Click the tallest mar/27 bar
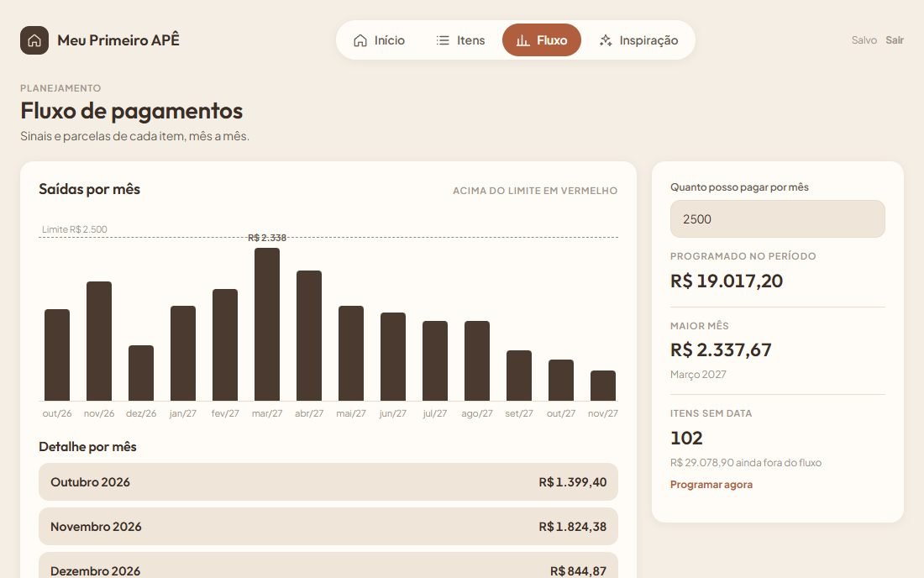924x578 pixels. [267, 324]
